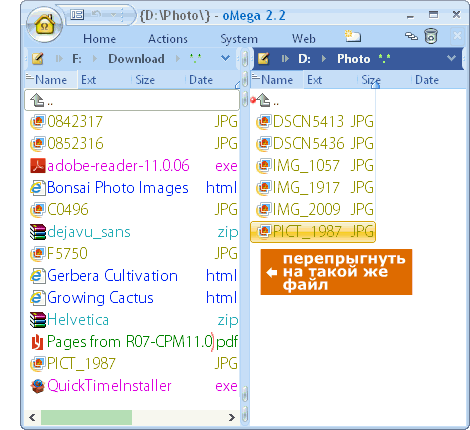
Task: Expand the left panel path dropdown
Action: pos(226,59)
